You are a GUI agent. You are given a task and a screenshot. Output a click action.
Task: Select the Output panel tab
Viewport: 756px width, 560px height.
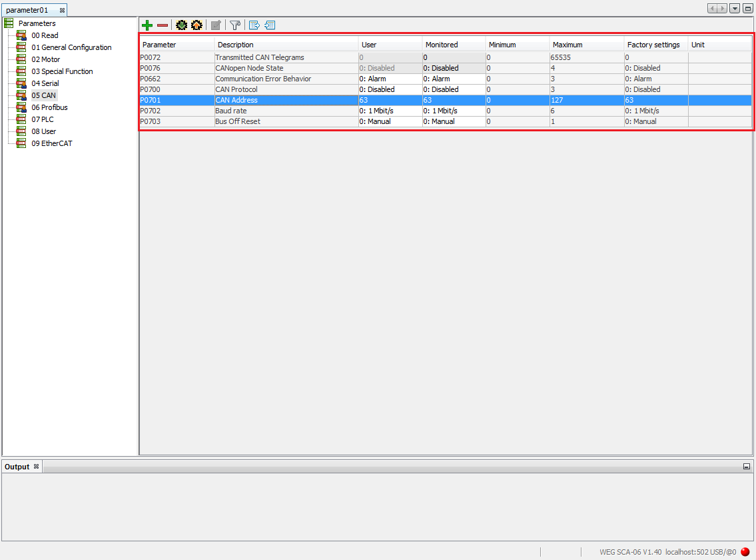tap(16, 467)
